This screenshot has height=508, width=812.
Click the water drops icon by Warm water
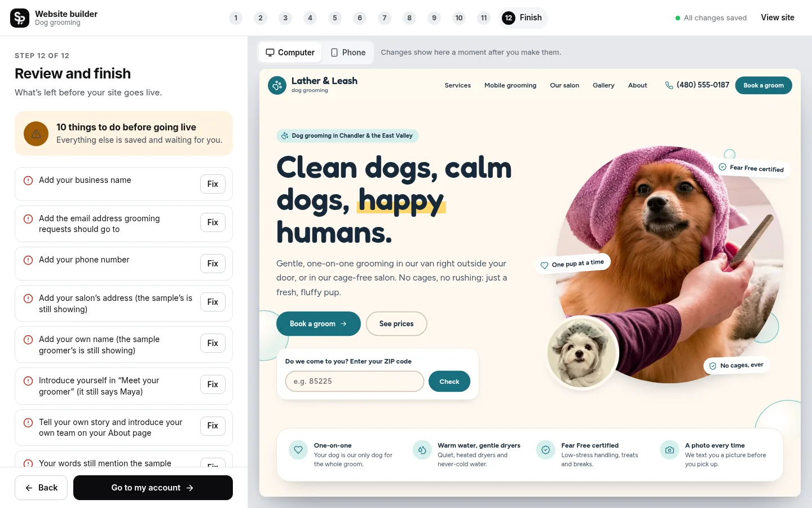coord(422,450)
